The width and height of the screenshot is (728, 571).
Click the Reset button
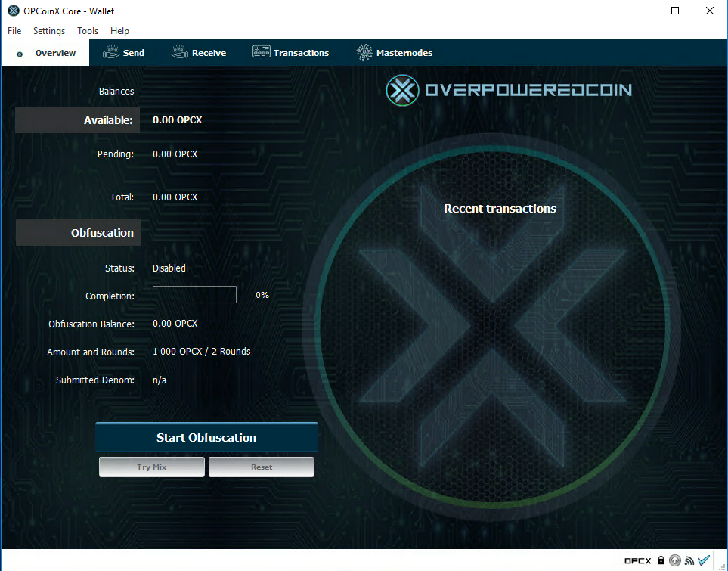click(x=262, y=467)
